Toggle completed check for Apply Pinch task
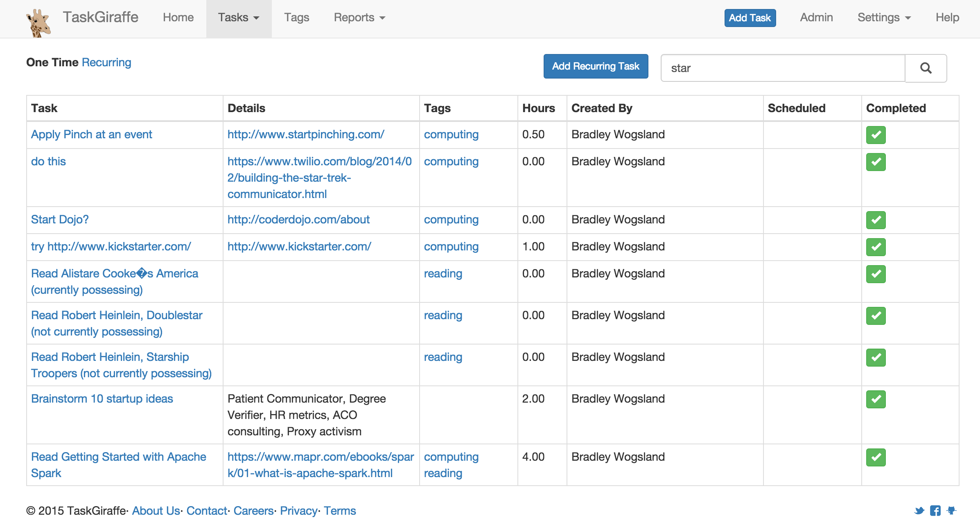Image resolution: width=980 pixels, height=527 pixels. (876, 135)
